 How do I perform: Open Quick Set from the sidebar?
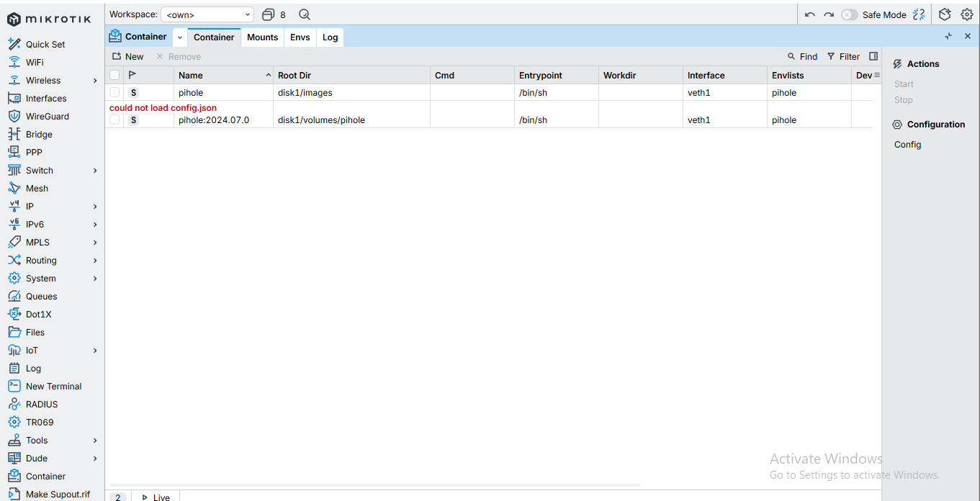(45, 44)
